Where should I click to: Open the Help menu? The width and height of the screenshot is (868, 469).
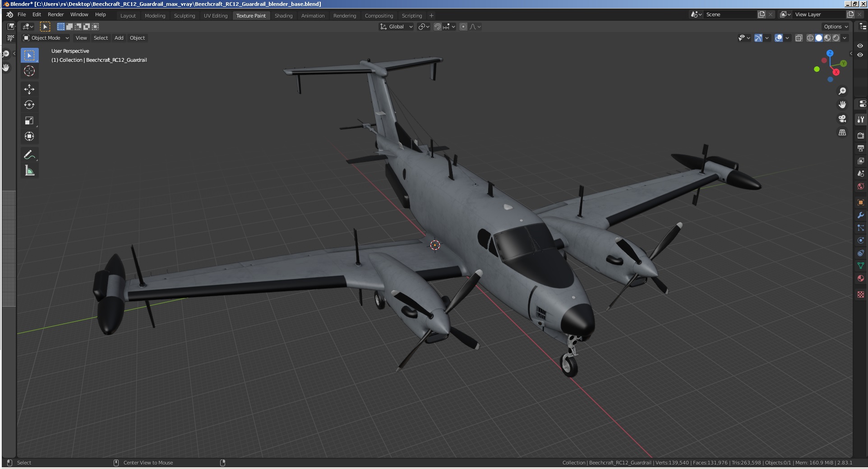point(100,14)
